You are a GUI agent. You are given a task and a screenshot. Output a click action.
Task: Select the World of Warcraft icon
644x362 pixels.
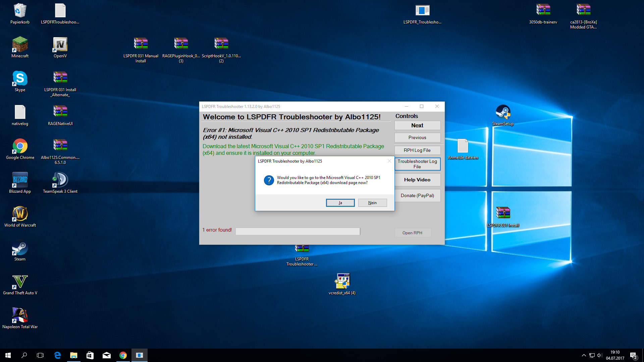pos(20,214)
